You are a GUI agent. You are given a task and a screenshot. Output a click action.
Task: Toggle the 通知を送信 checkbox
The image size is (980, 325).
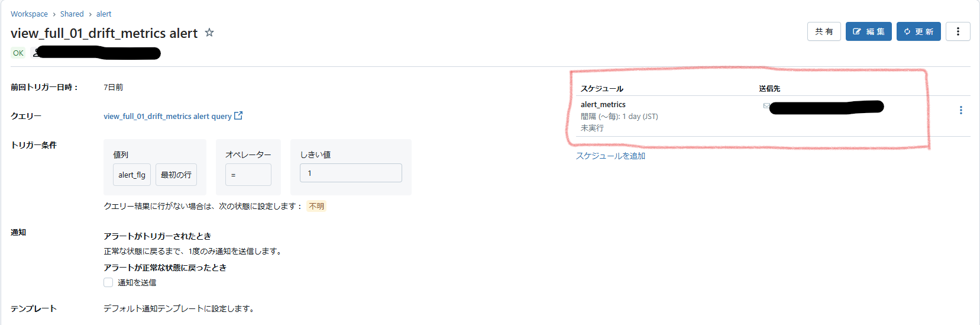[x=108, y=282]
